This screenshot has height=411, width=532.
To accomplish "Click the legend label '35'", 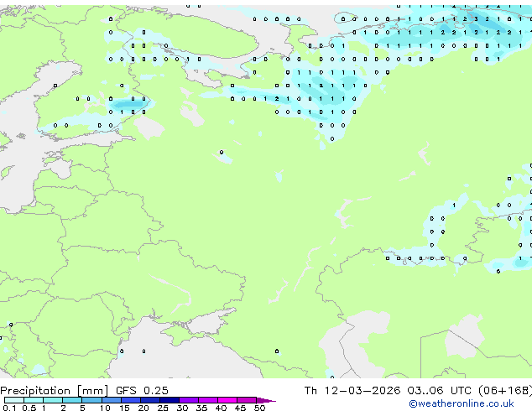I will click(201, 408).
